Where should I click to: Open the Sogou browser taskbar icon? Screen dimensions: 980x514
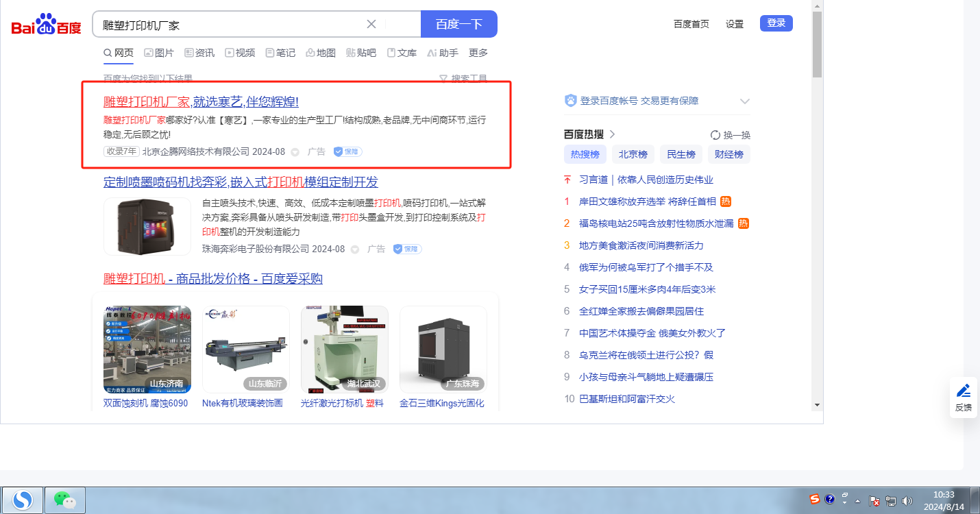[23, 500]
